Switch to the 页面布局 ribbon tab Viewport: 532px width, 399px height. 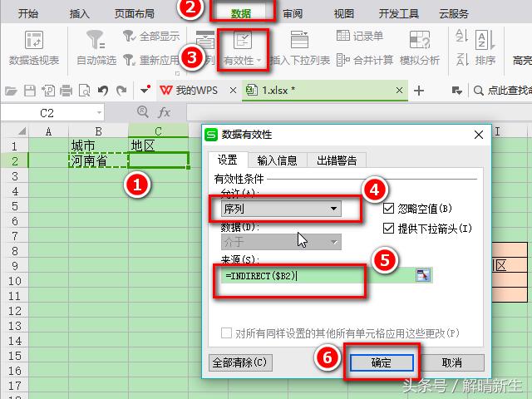coord(135,14)
